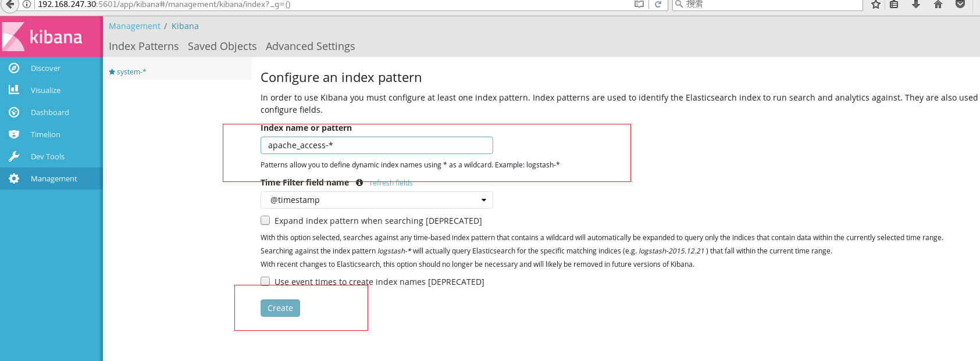Click the Management gear icon
Viewport: 980px width, 361px height.
(x=14, y=178)
